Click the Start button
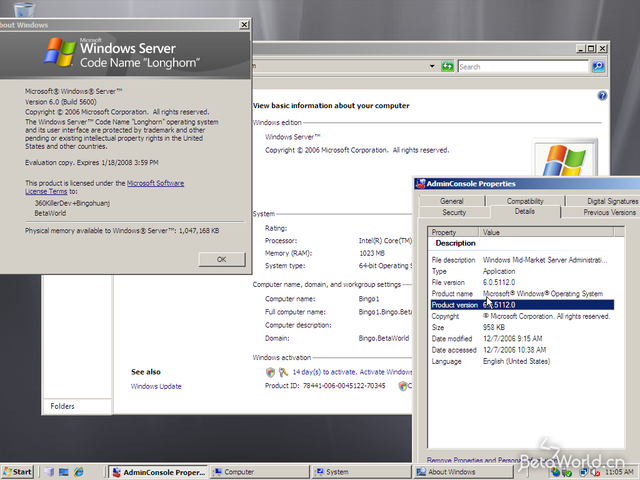The width and height of the screenshot is (640, 480). 17,472
